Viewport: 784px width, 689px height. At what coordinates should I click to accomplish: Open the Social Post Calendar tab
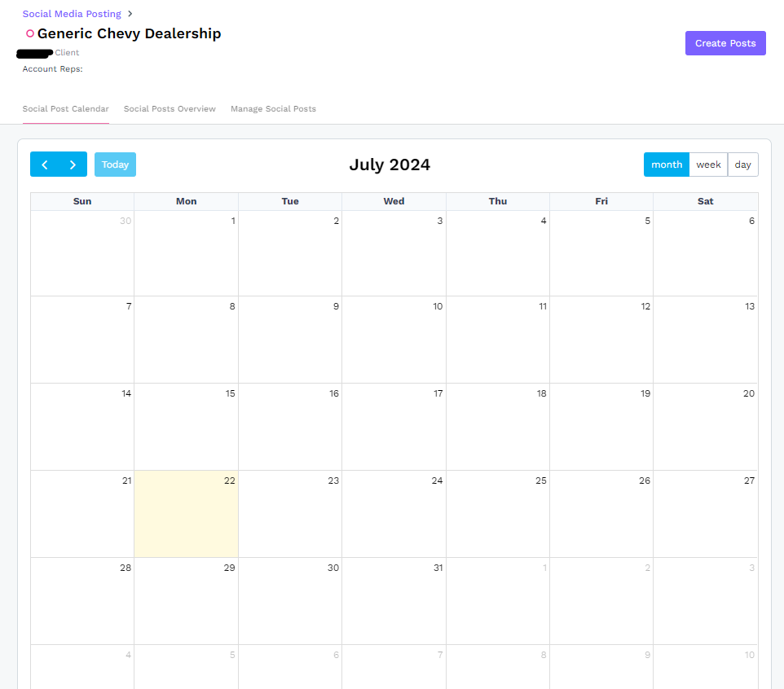click(x=65, y=109)
